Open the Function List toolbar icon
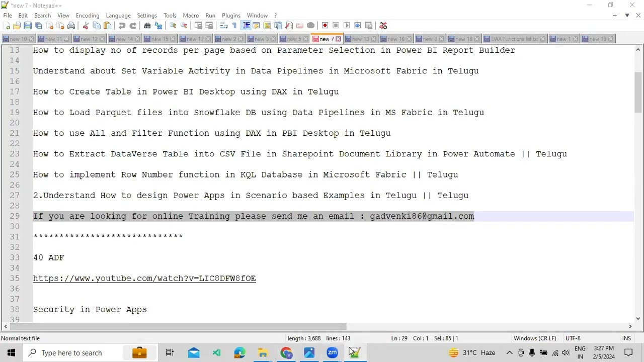This screenshot has height=362, width=644. [289, 26]
